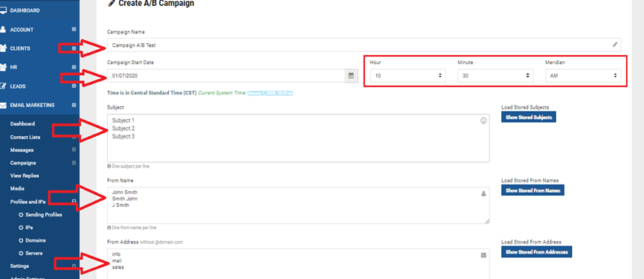Screen dimensions: 644x279
Task: Open the Meridian AM dropdown
Action: coord(583,76)
